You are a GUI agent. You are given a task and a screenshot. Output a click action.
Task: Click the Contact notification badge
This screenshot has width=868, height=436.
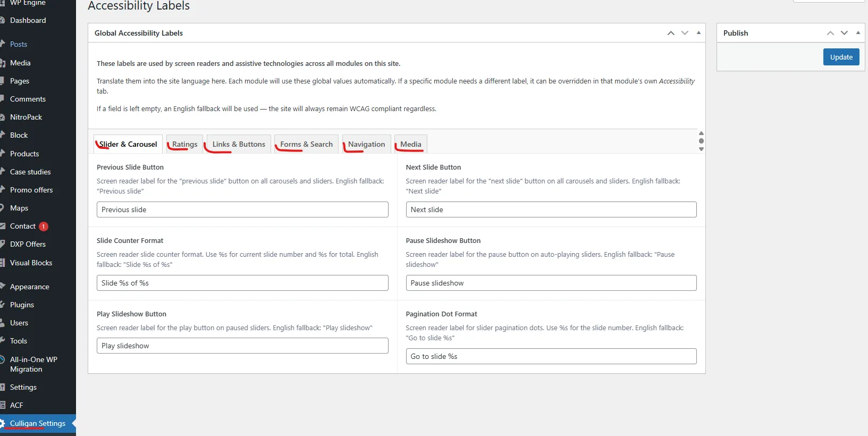tap(44, 227)
